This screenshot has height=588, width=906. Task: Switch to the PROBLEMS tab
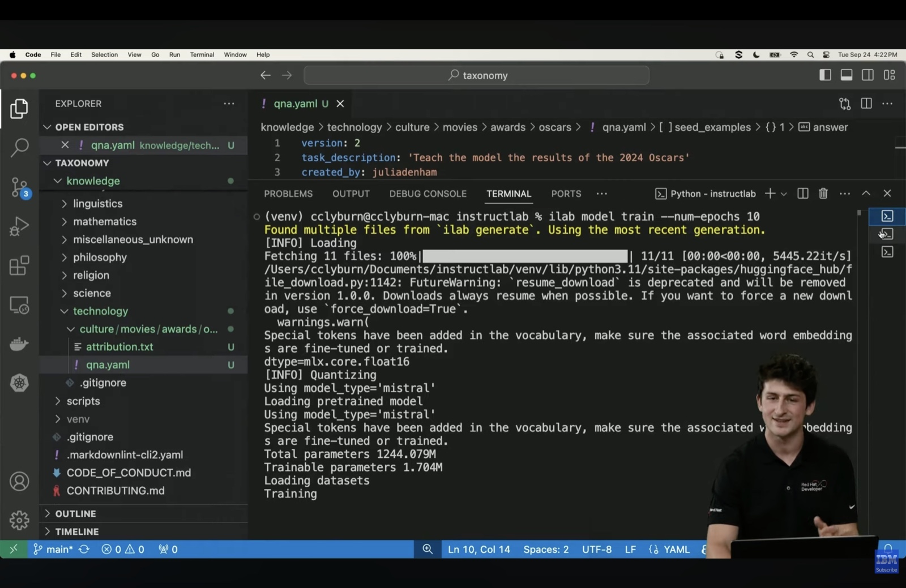(x=288, y=194)
